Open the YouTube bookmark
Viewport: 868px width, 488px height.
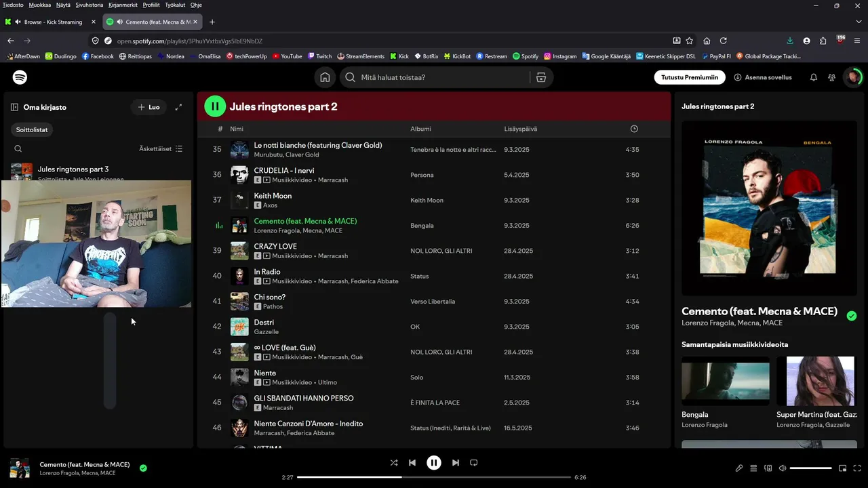coord(287,56)
